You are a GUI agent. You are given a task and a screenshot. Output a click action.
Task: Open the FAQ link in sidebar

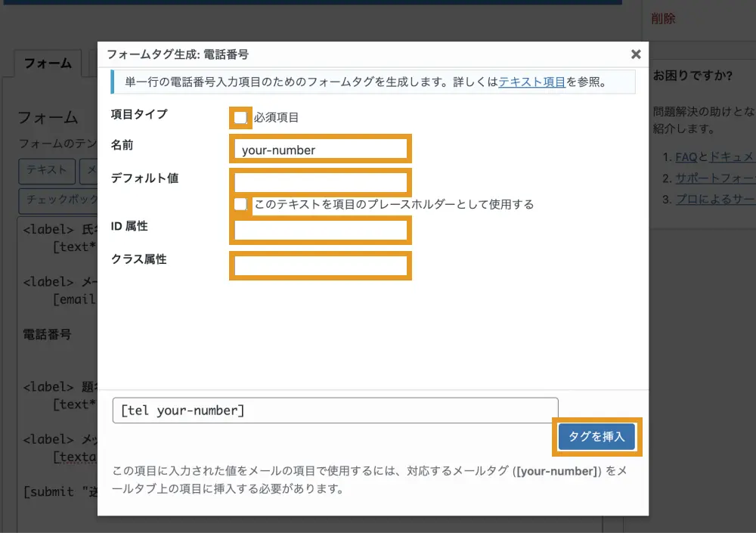click(686, 157)
